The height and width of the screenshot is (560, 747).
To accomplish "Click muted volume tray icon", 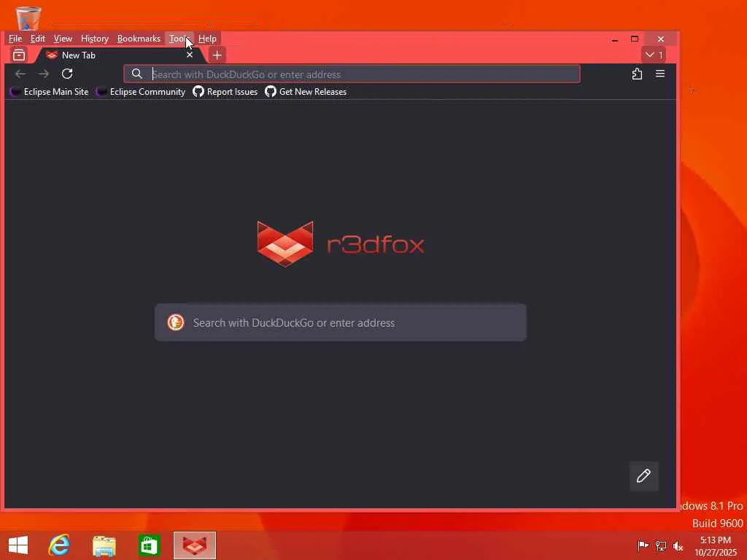I will 678,545.
